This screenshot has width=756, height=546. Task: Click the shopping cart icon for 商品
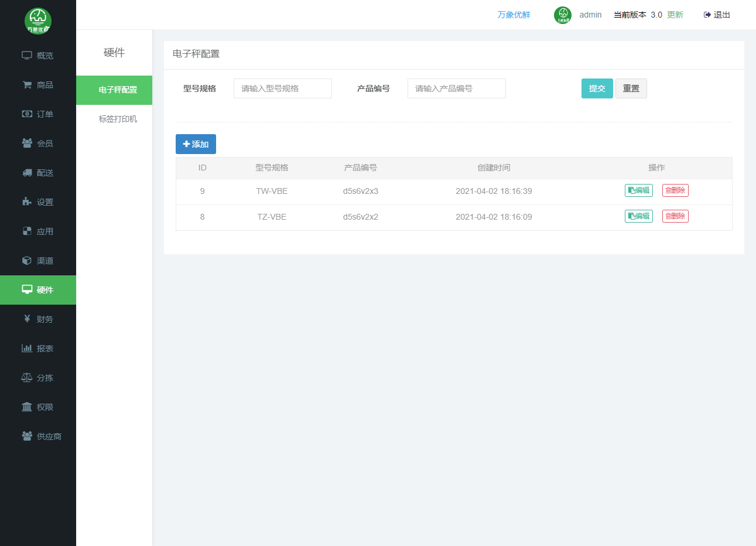click(x=27, y=85)
